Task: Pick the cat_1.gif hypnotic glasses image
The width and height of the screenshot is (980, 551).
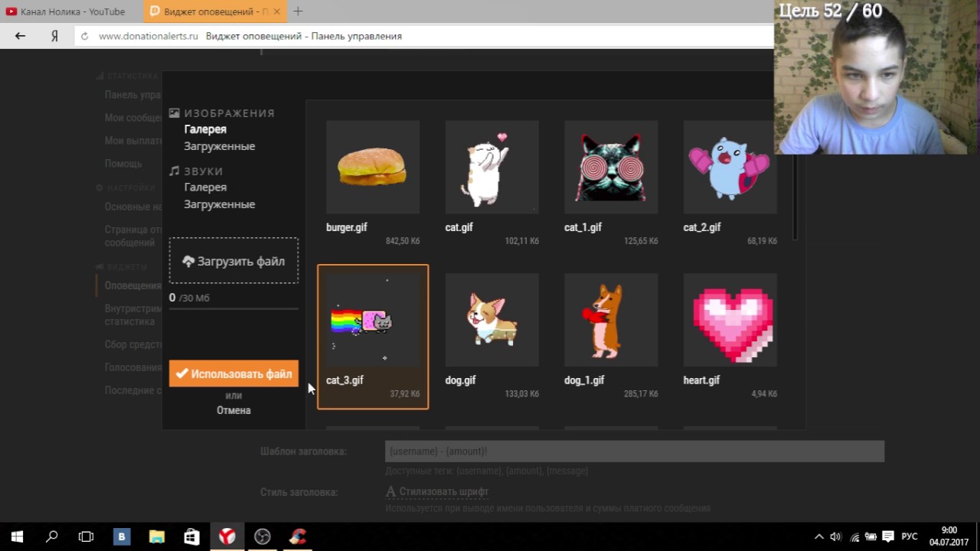Action: point(610,167)
